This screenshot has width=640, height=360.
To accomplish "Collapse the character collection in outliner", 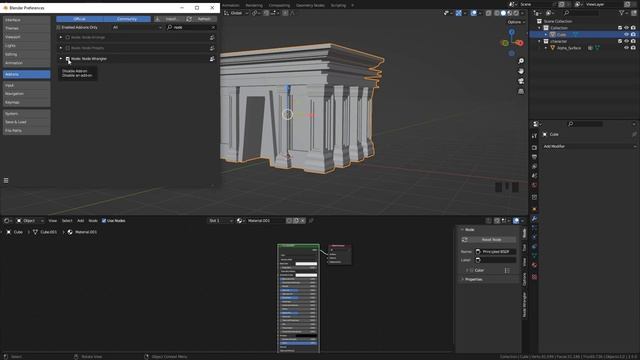I will pyautogui.click(x=540, y=41).
